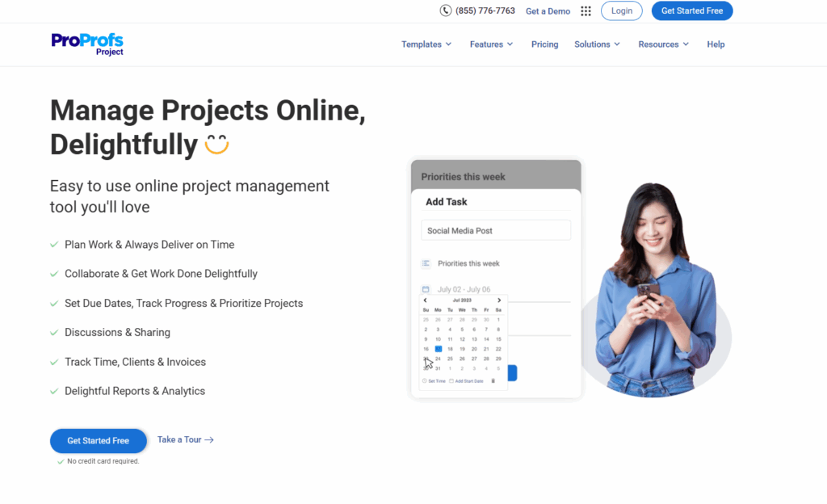Click the phone icon beside the number
This screenshot has width=827, height=504.
click(446, 10)
